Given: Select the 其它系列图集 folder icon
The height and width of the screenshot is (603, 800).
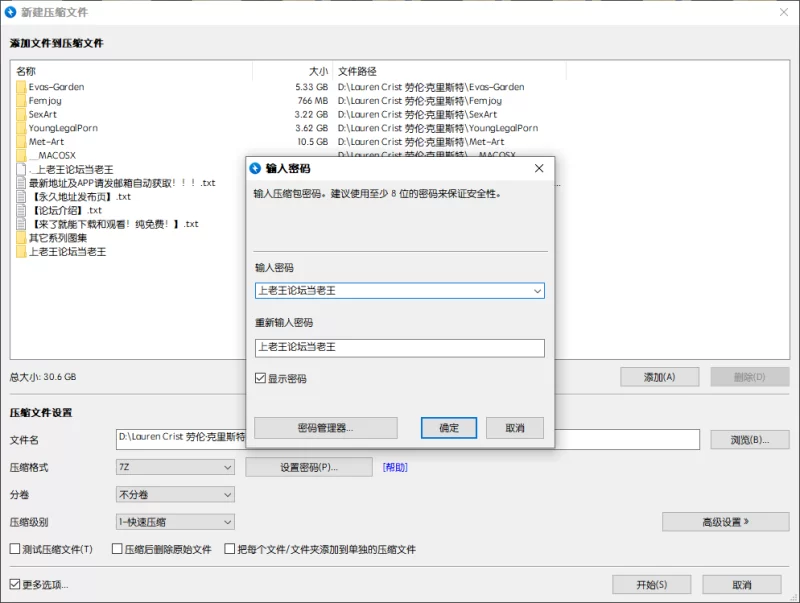Looking at the screenshot, I should click(21, 238).
